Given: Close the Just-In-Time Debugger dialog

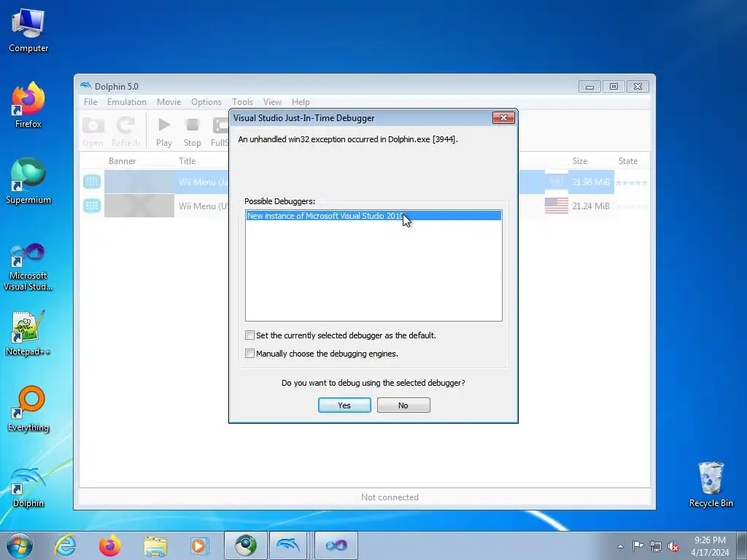Looking at the screenshot, I should pos(503,117).
